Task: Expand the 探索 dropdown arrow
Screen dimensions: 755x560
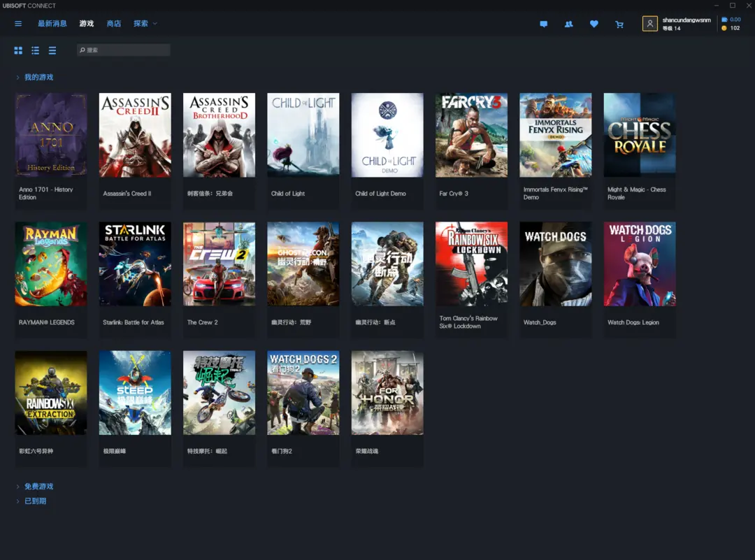Action: pos(155,24)
